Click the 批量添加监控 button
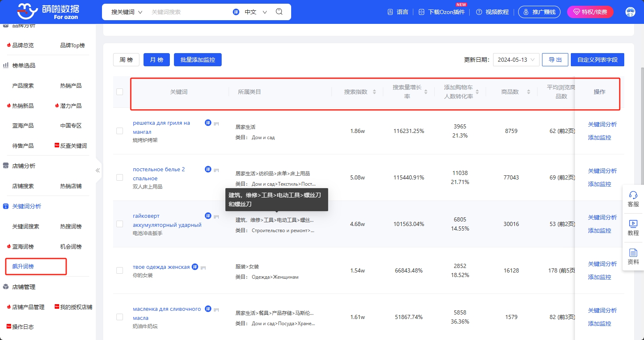The image size is (644, 340). point(198,60)
